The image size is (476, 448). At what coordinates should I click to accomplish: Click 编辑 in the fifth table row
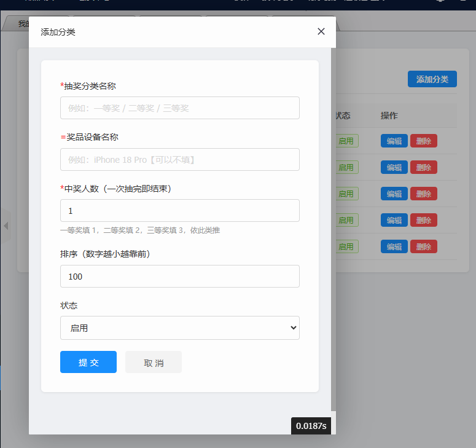point(394,246)
